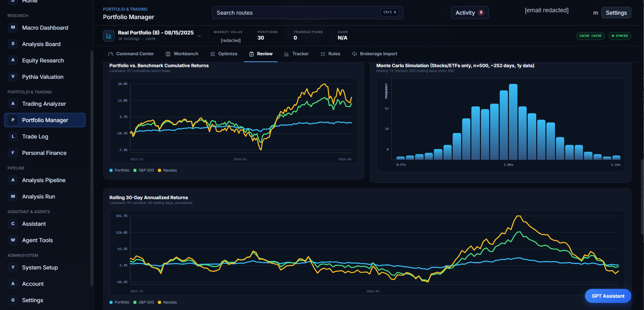
Task: Click the Rules checklist icon
Action: (323, 54)
